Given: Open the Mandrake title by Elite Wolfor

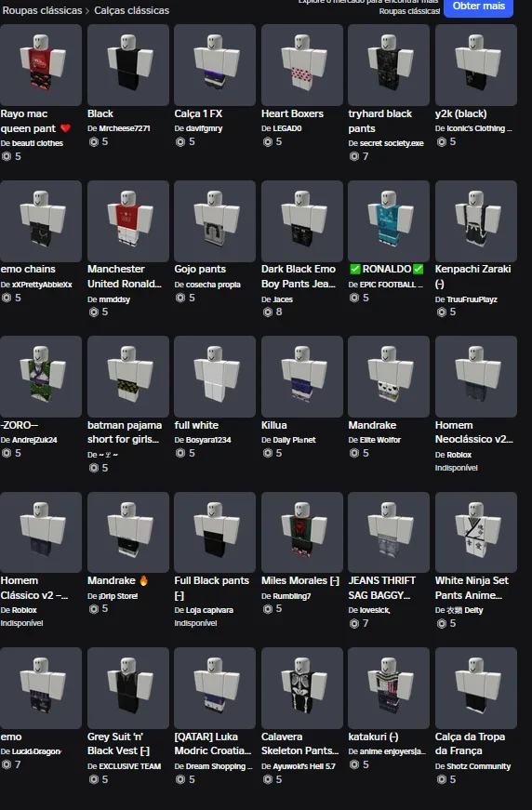Looking at the screenshot, I should (x=372, y=425).
